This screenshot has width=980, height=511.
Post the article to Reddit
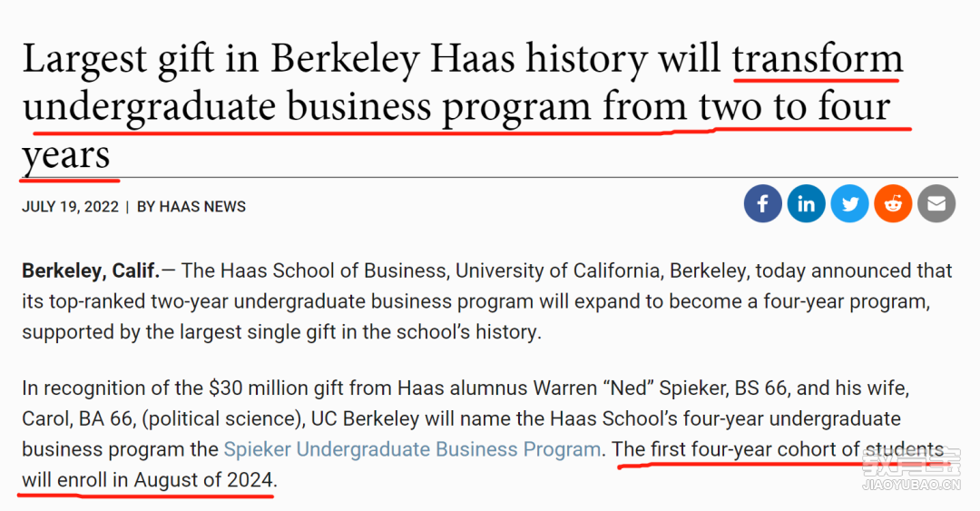[x=893, y=204]
